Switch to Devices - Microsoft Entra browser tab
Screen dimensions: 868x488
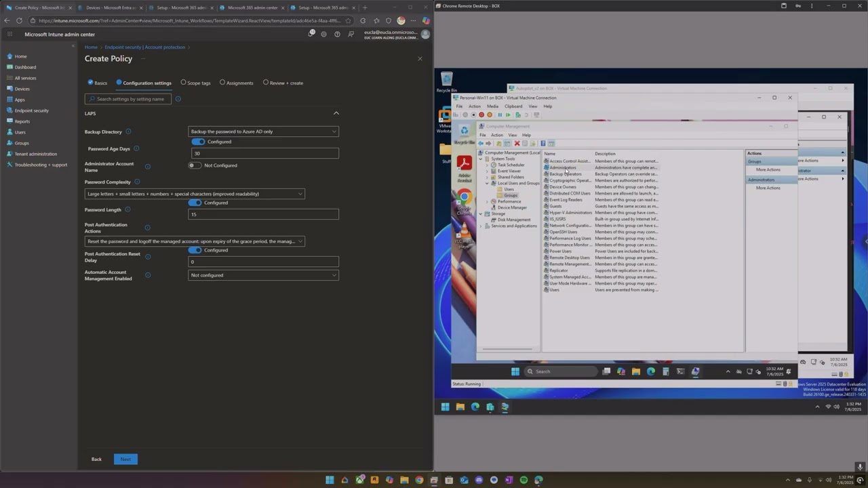click(x=111, y=7)
